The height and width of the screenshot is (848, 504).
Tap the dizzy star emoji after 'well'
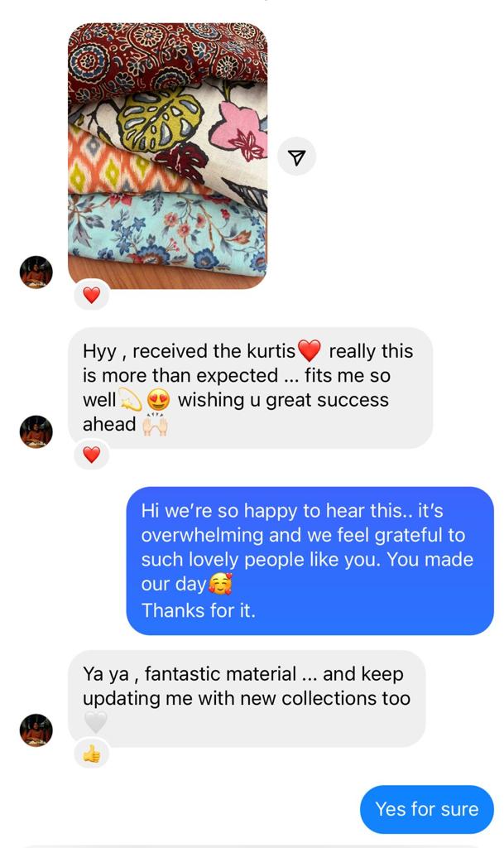coord(130,401)
